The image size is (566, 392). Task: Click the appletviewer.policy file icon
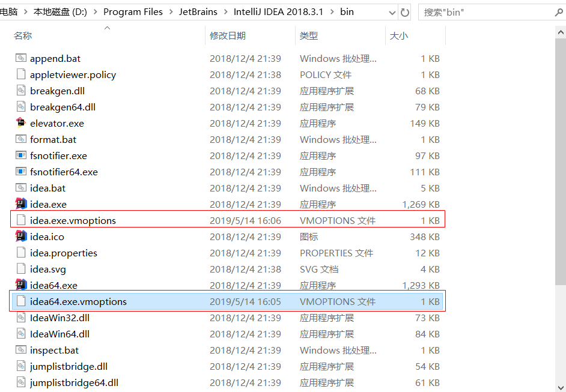pos(21,74)
